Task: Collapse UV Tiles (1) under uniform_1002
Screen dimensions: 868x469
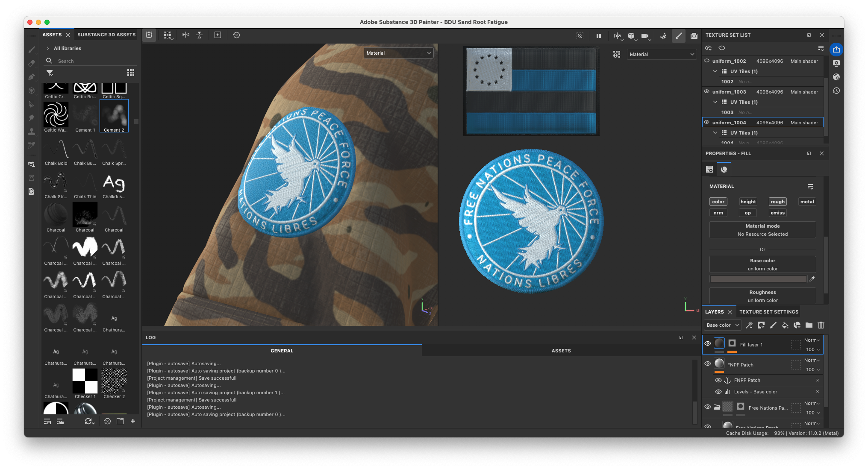Action: pos(715,71)
